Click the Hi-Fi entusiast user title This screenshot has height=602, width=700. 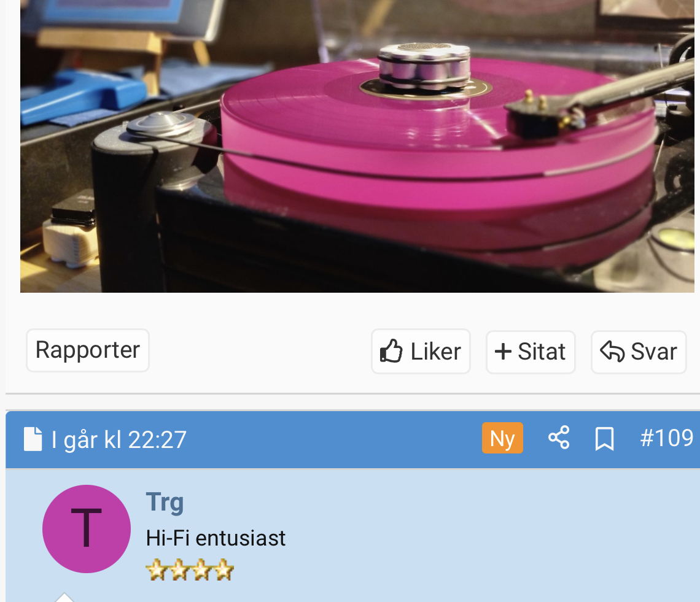[216, 538]
